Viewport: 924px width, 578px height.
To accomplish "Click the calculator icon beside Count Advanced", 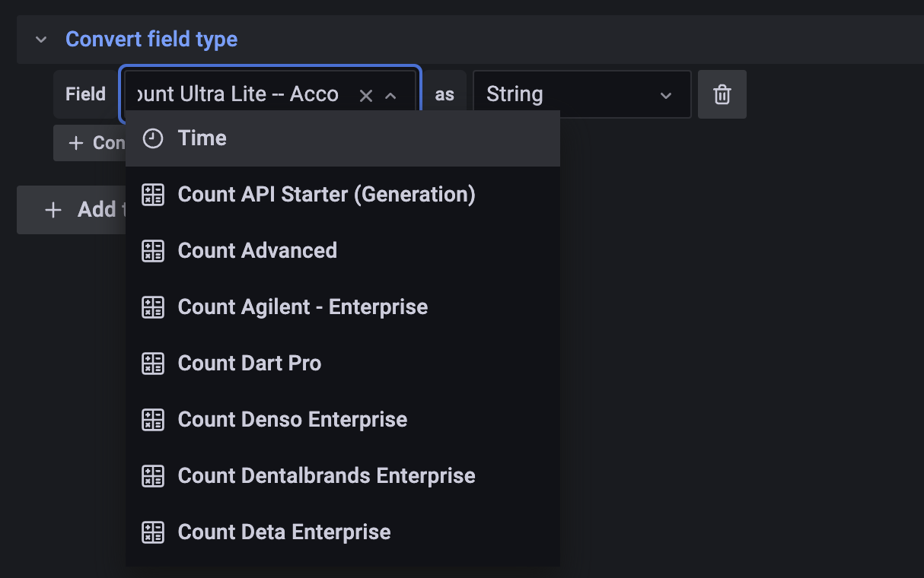I will (153, 251).
